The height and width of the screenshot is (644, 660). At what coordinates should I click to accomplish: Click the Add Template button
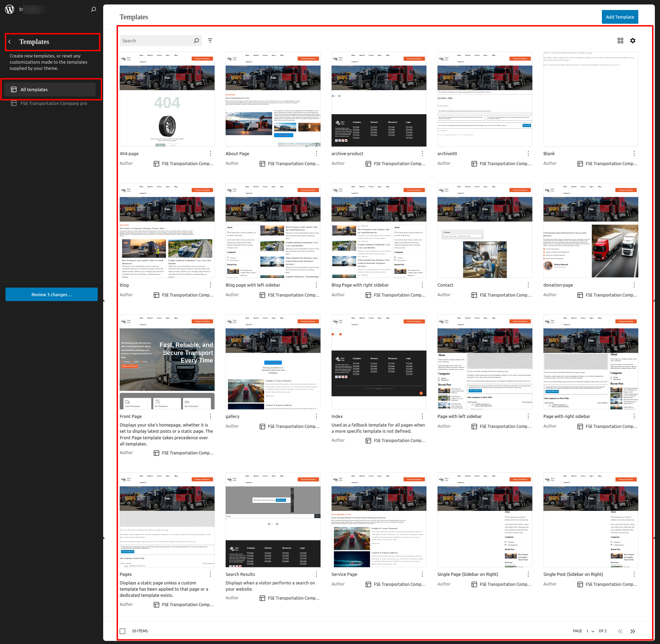click(619, 17)
